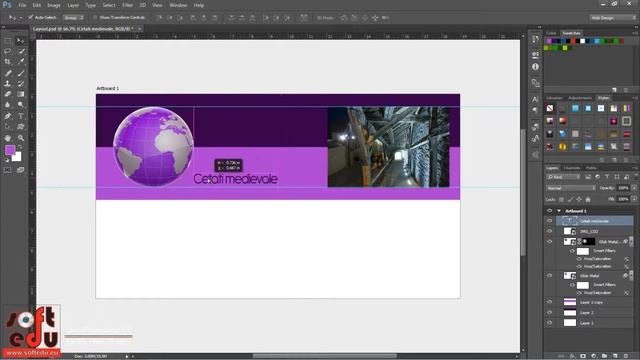
Task: Click the delete layer trash icon
Action: tap(626, 356)
